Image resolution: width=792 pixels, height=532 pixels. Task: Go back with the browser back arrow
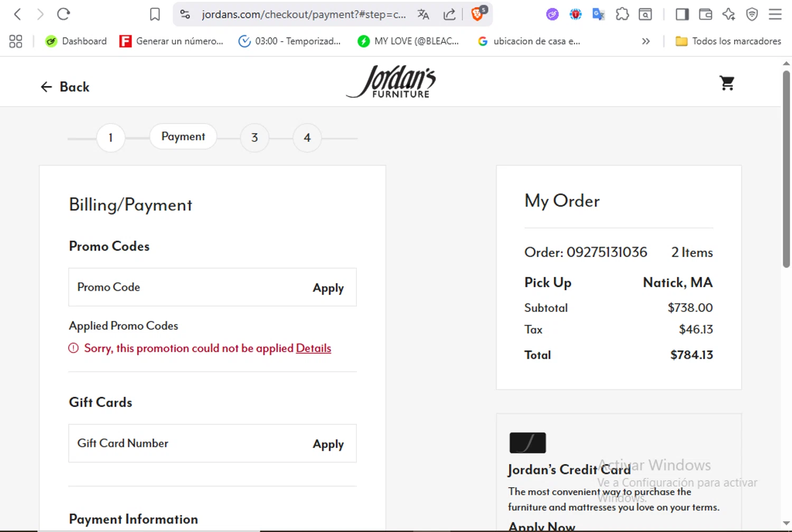[x=17, y=14]
